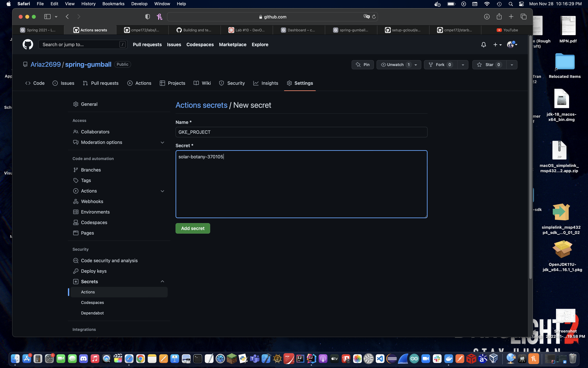Click in the Secret value text area

tap(301, 184)
